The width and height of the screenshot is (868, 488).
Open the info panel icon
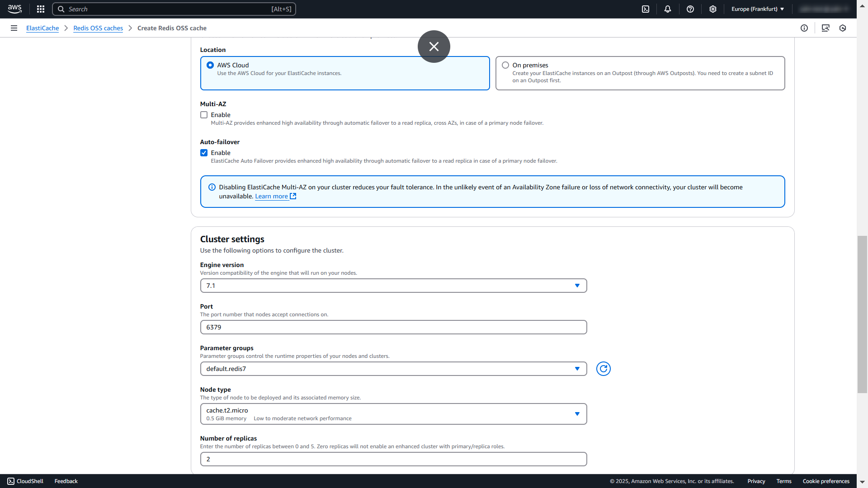point(804,28)
